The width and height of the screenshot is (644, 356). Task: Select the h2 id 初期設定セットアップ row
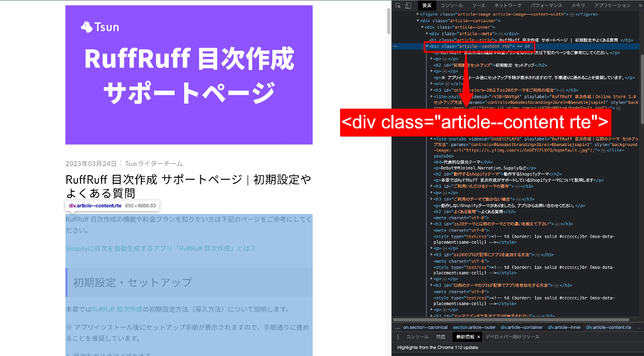pos(491,65)
